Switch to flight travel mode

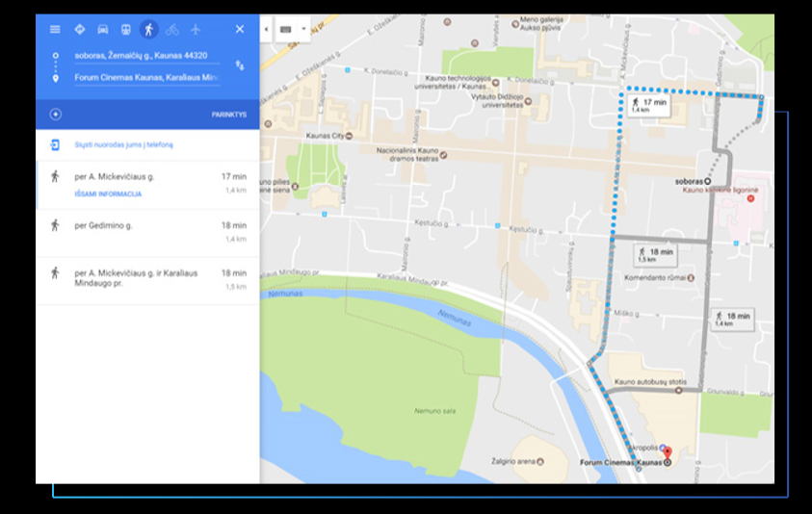pos(196,30)
